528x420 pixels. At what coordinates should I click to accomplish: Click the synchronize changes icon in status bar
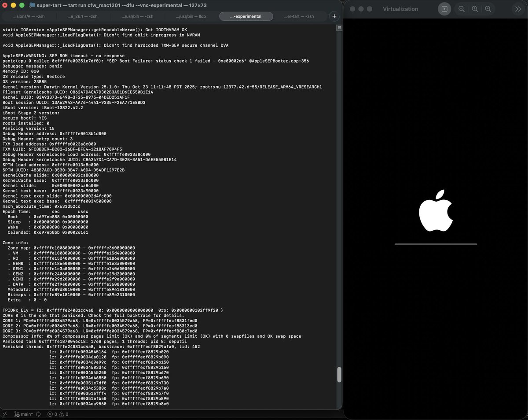click(38, 414)
